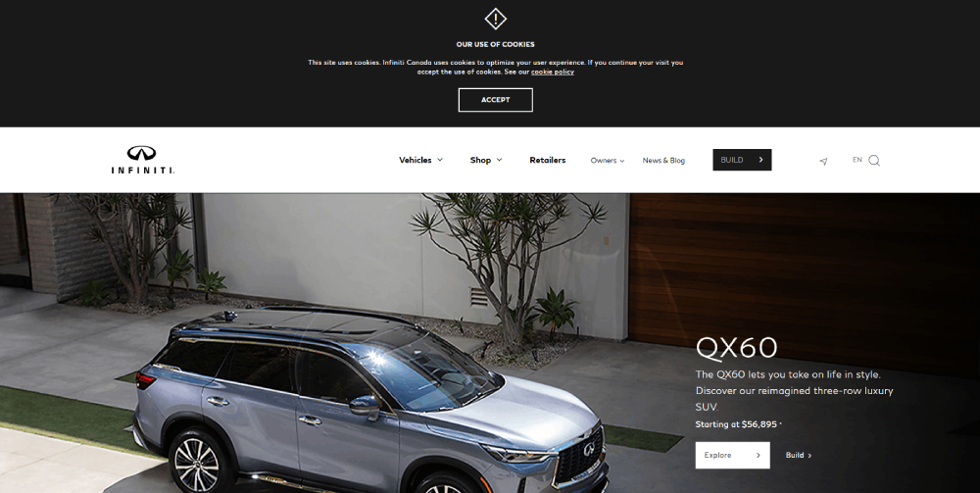980x493 pixels.
Task: Click the QX60 heading text
Action: click(736, 348)
